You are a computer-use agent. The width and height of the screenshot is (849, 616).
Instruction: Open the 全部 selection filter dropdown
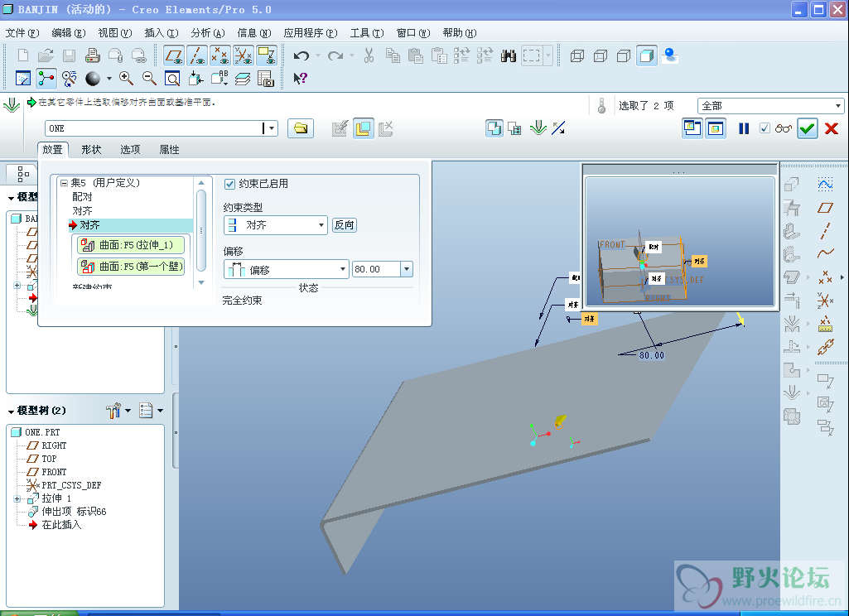pos(837,105)
